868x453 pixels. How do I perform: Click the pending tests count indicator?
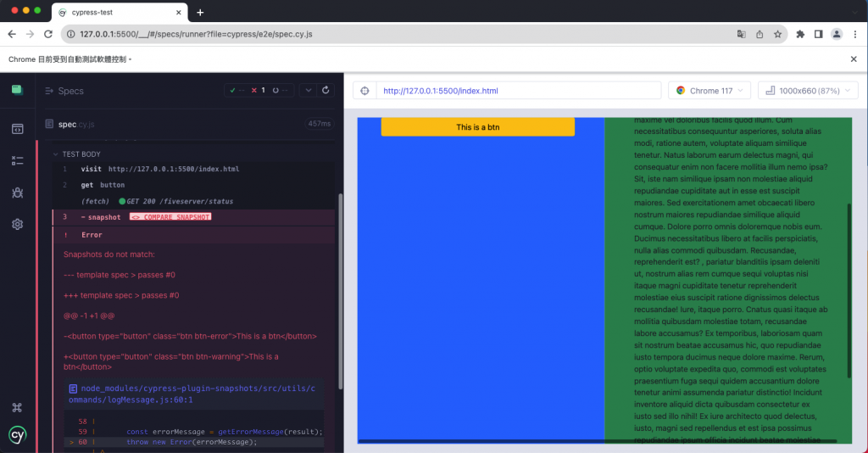[x=280, y=90]
